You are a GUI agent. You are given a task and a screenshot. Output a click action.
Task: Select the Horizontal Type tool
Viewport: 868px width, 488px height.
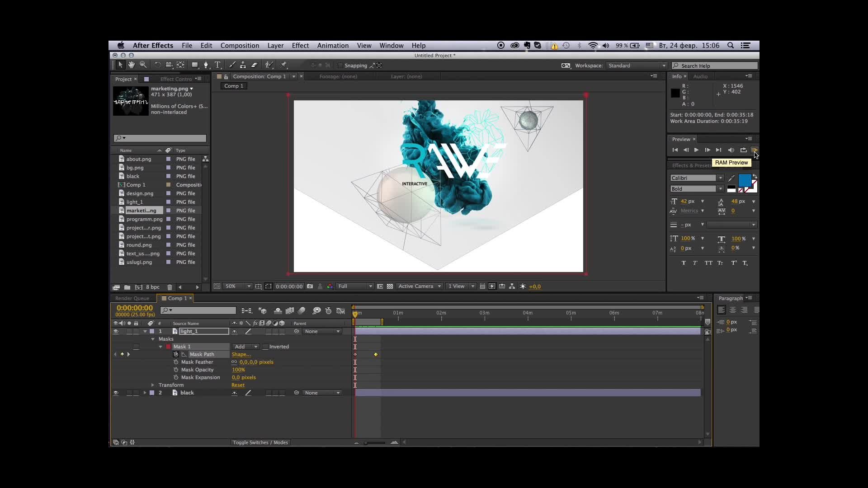coord(217,65)
